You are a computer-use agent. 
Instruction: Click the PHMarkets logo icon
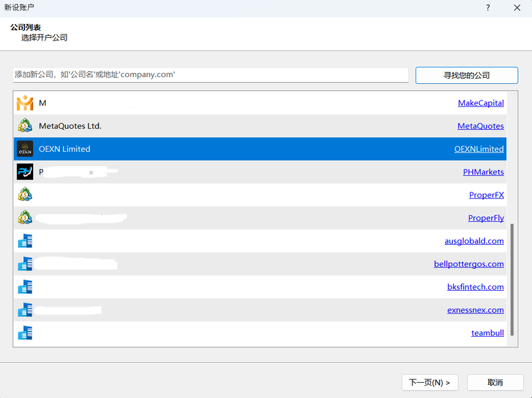coord(25,172)
